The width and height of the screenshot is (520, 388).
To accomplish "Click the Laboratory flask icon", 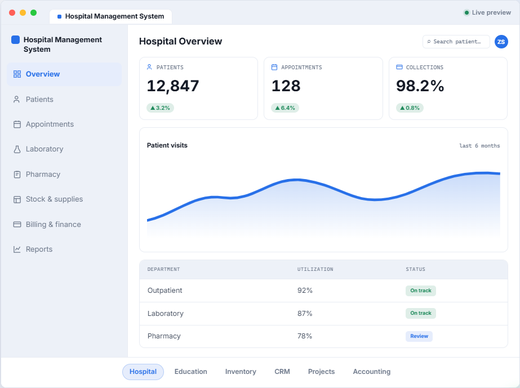I will click(x=17, y=149).
